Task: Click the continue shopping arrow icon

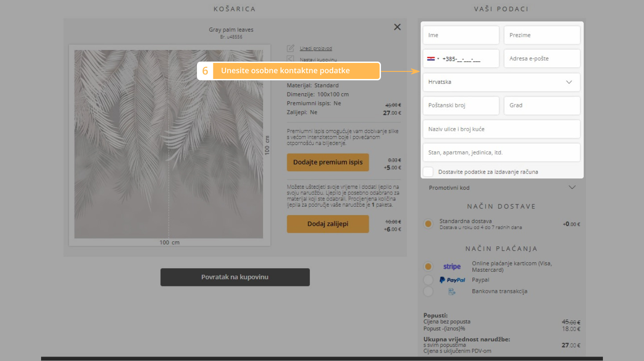Action: [x=290, y=59]
